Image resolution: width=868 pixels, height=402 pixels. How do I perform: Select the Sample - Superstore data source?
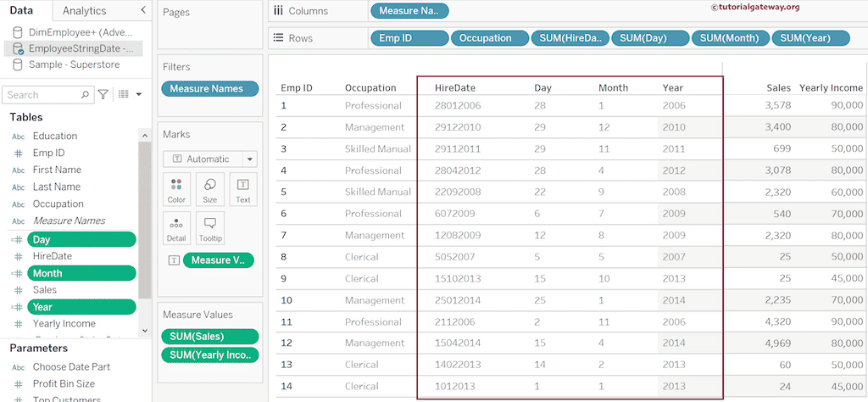[x=73, y=64]
